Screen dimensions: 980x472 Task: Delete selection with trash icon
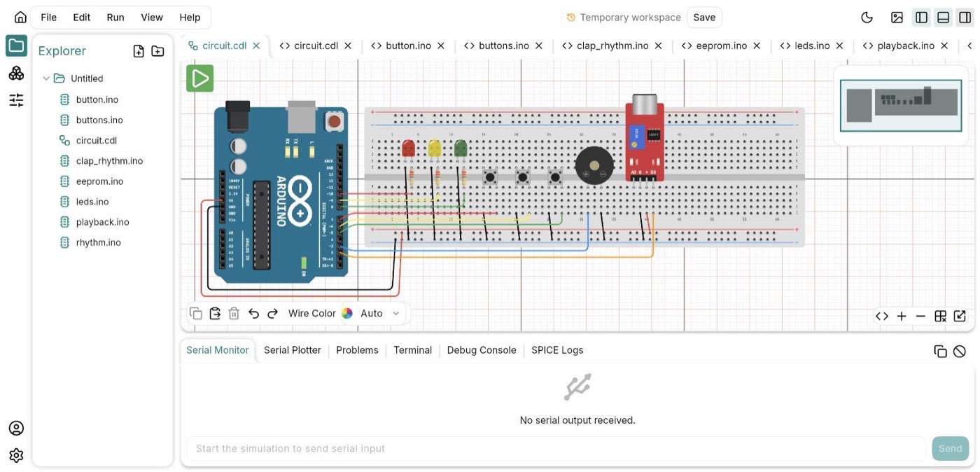(x=234, y=314)
